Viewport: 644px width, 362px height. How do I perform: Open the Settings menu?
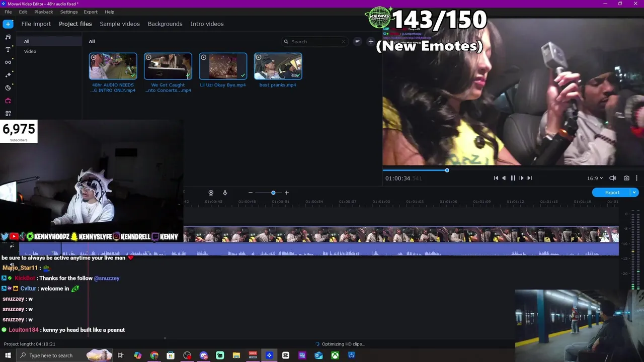(69, 12)
